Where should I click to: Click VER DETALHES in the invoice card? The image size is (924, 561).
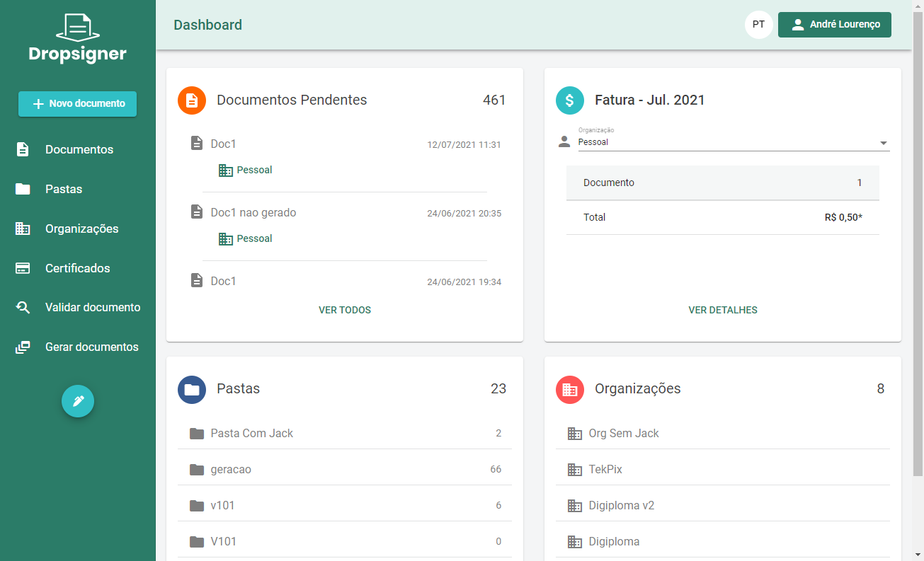coord(723,310)
